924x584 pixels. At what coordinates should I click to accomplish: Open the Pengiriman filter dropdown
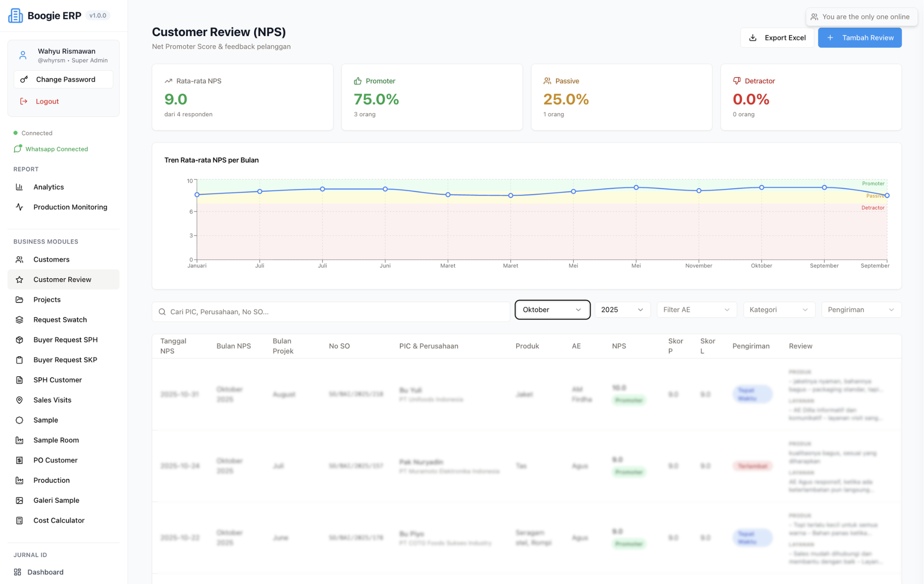pyautogui.click(x=860, y=310)
